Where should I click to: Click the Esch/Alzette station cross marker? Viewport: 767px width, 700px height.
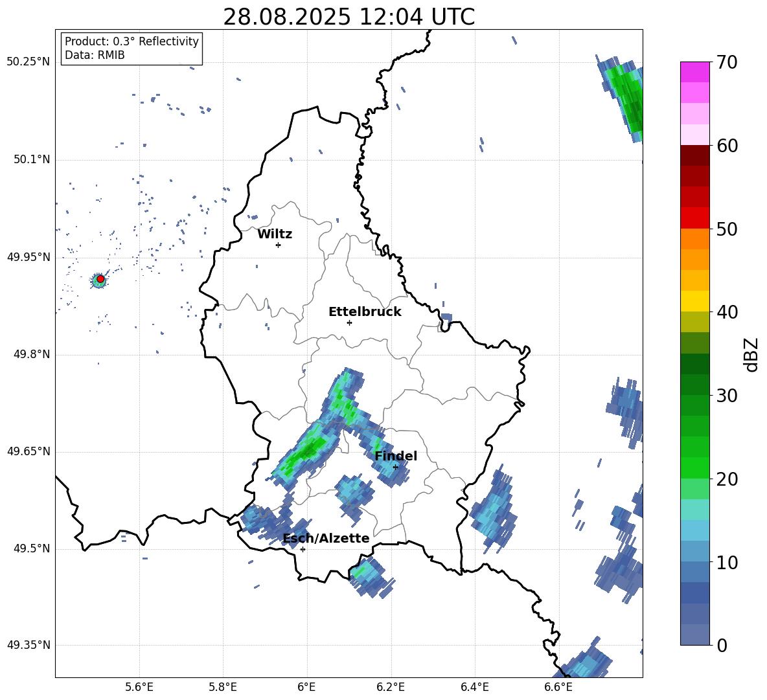tap(303, 549)
